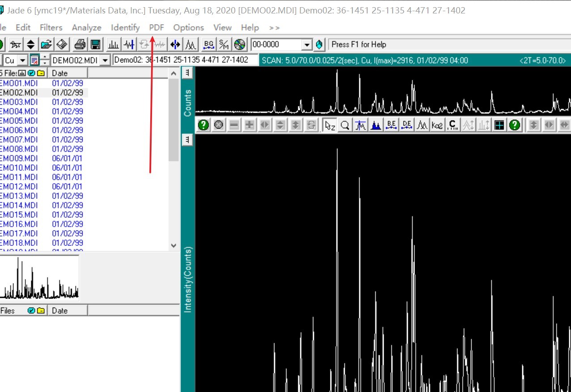
Task: Click the B.E toolbar icon
Action: click(x=392, y=126)
